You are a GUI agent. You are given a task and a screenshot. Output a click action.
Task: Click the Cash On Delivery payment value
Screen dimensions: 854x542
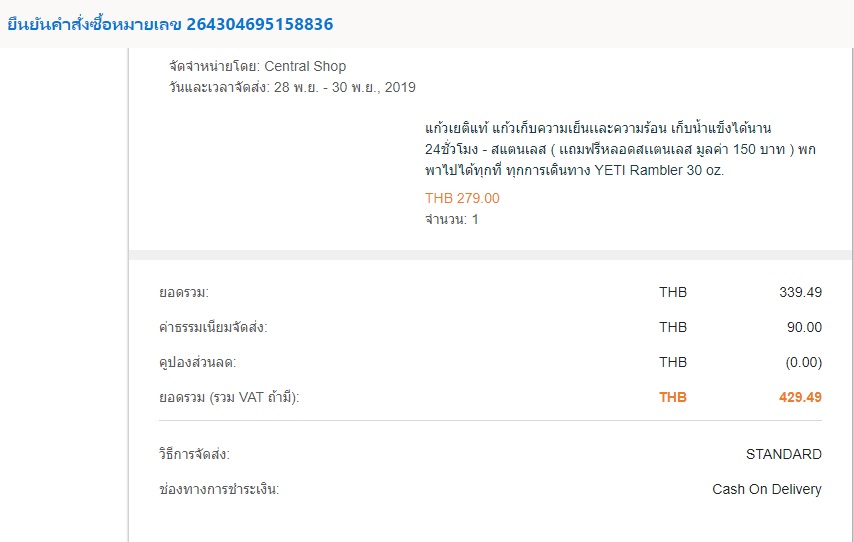(766, 489)
